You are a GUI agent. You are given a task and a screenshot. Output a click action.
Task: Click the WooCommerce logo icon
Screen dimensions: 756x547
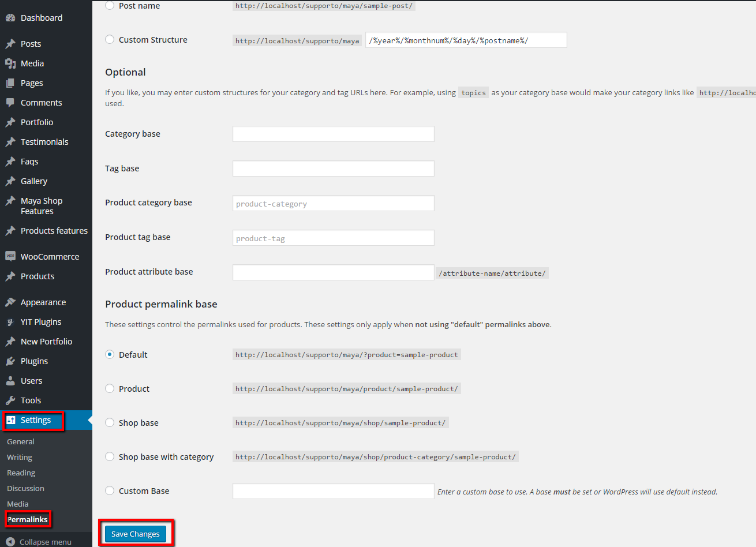10,256
